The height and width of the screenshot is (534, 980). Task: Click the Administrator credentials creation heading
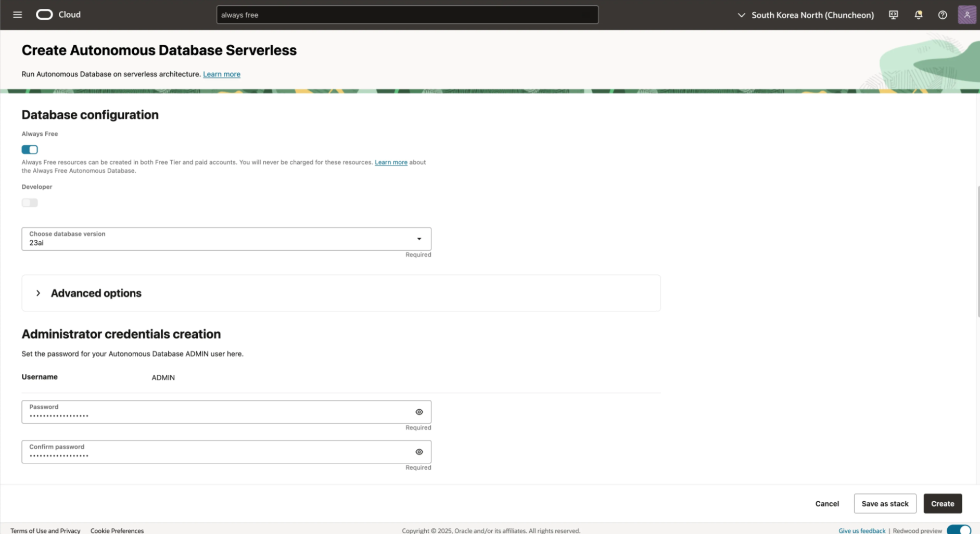[x=121, y=334]
